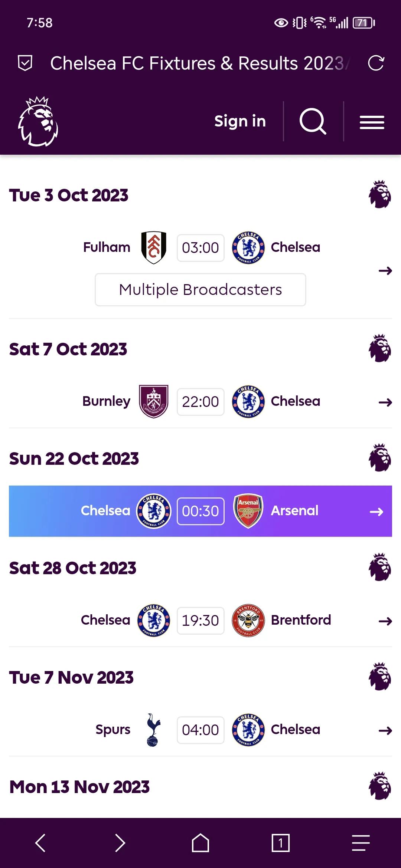The height and width of the screenshot is (868, 401).
Task: Open the Chelsea vs Brentford fixture arrow
Action: pos(385,621)
